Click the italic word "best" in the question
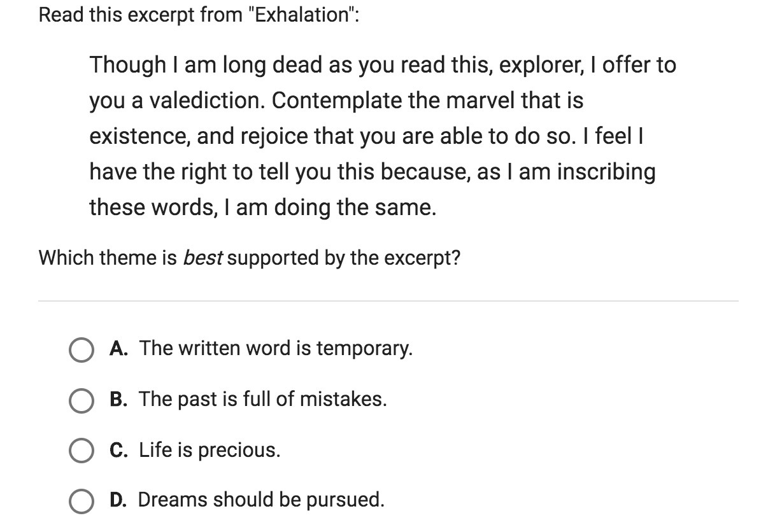Image resolution: width=768 pixels, height=532 pixels. click(203, 258)
